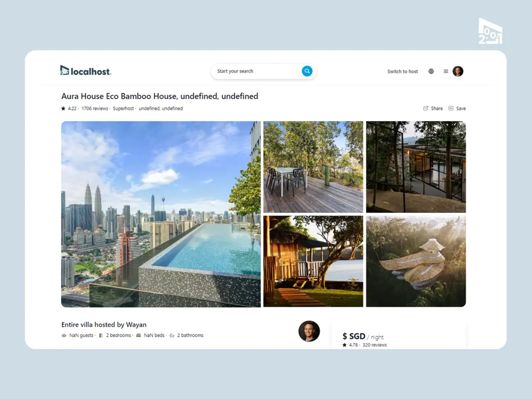Click the watermark logo at top right
Image resolution: width=532 pixels, height=399 pixels.
click(490, 31)
